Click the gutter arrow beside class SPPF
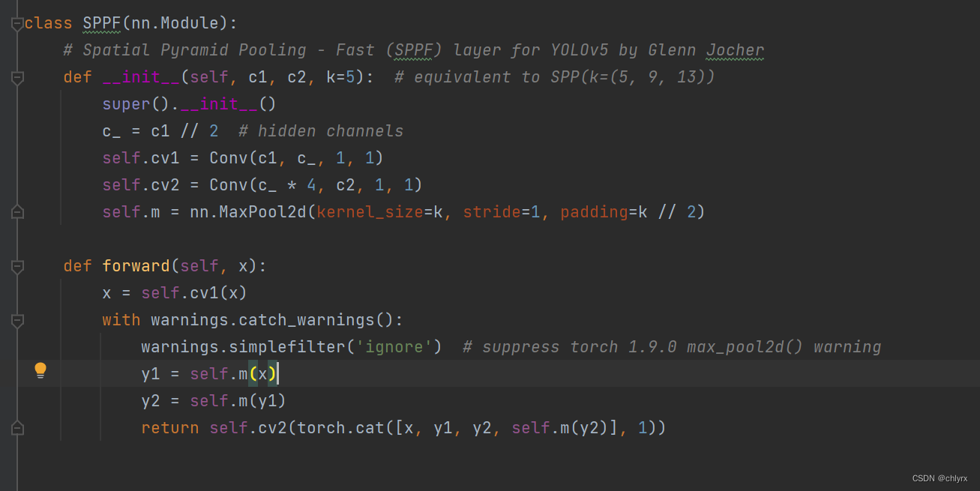Viewport: 980px width, 491px height. click(x=16, y=22)
